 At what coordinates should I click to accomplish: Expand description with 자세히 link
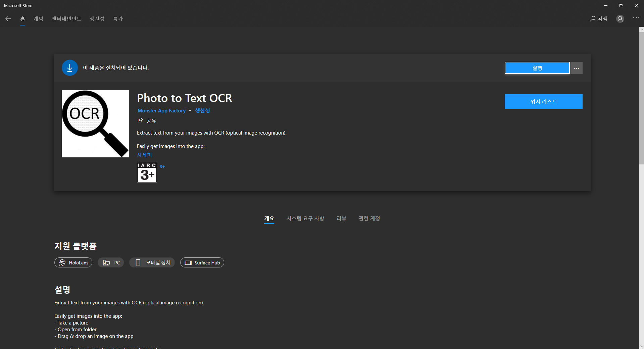(144, 155)
